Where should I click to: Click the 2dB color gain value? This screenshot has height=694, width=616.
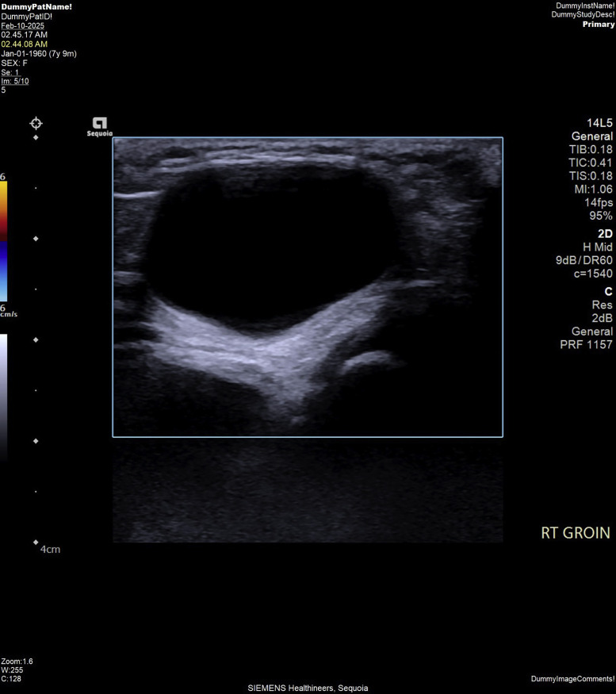tap(603, 318)
